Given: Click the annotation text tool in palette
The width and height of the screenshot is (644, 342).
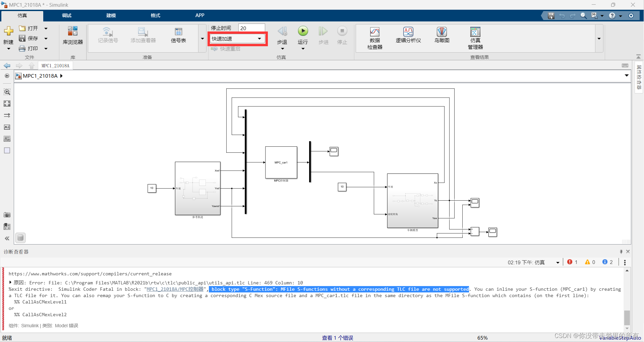Looking at the screenshot, I should [7, 127].
